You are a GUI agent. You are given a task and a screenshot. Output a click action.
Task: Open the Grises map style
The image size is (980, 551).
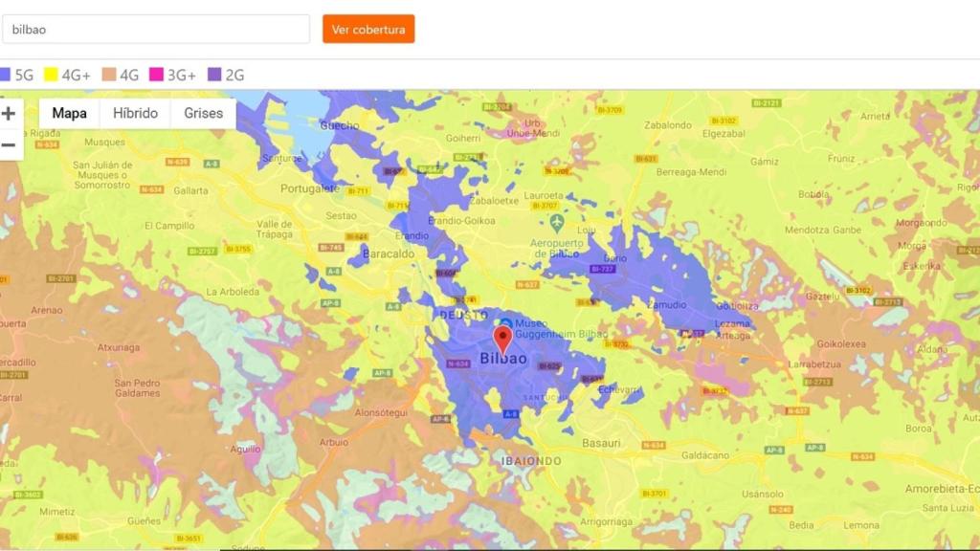click(202, 113)
